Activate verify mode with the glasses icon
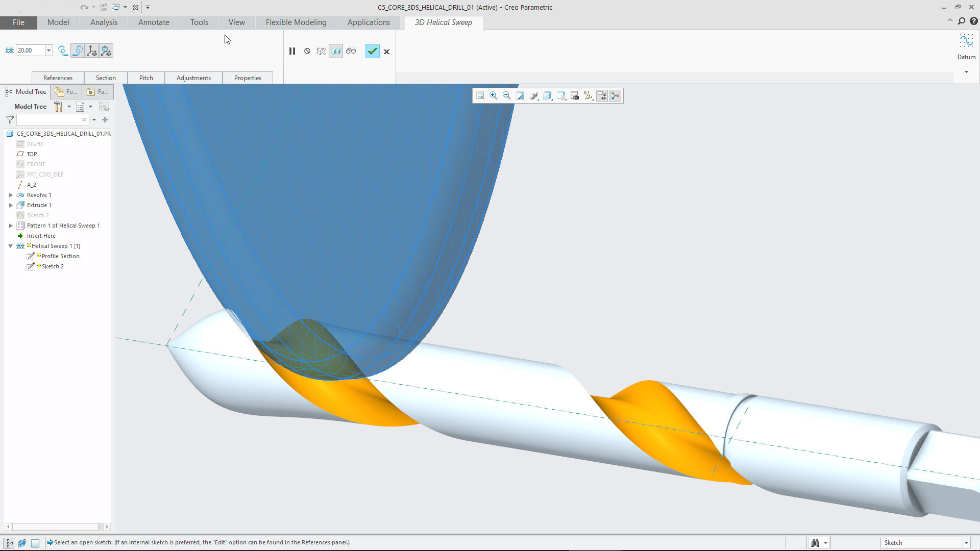 [351, 51]
